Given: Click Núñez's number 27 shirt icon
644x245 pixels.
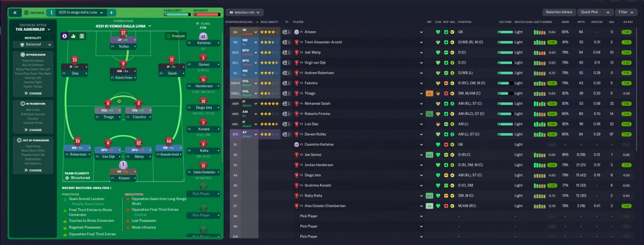Looking at the screenshot, I should point(123,33).
